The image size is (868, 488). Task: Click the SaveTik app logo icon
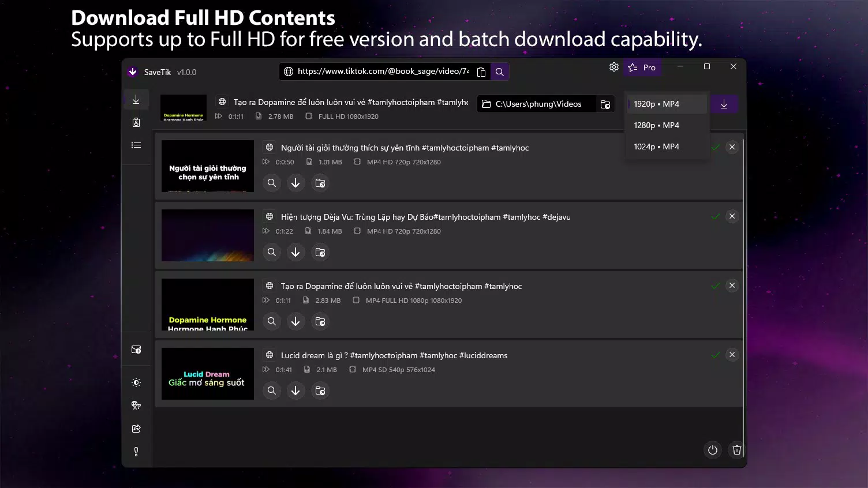tap(133, 72)
